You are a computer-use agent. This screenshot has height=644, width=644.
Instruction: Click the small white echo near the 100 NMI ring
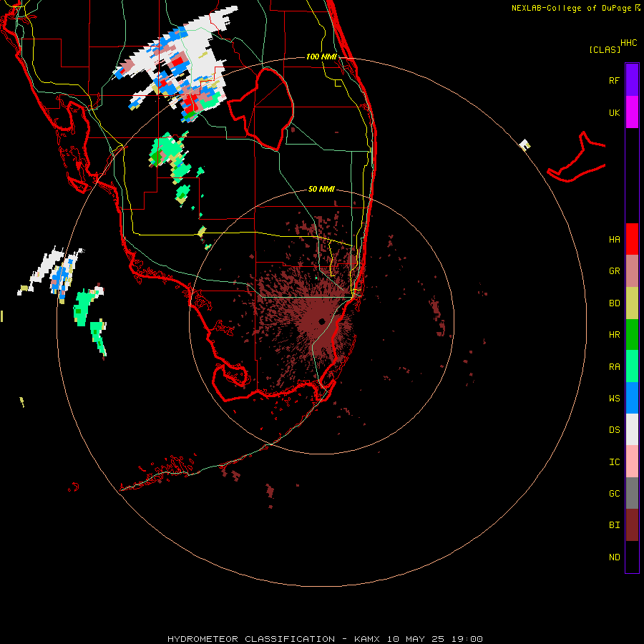coord(525,145)
